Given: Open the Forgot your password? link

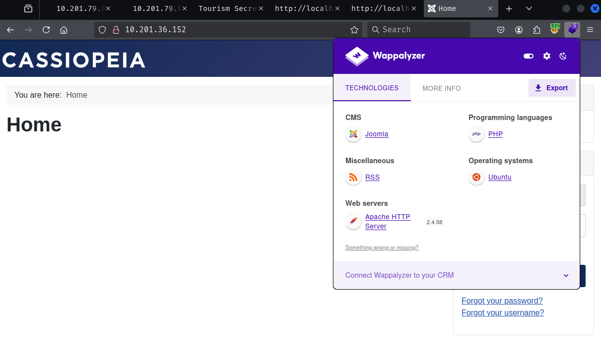Looking at the screenshot, I should [x=502, y=301].
